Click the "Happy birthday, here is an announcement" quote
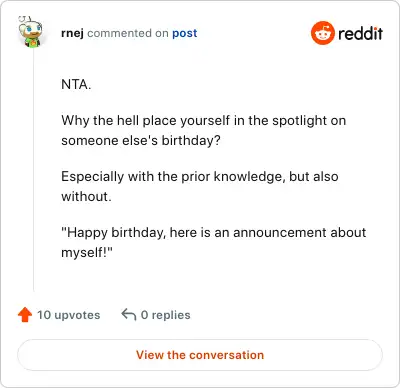The height and width of the screenshot is (388, 400). coord(214,232)
